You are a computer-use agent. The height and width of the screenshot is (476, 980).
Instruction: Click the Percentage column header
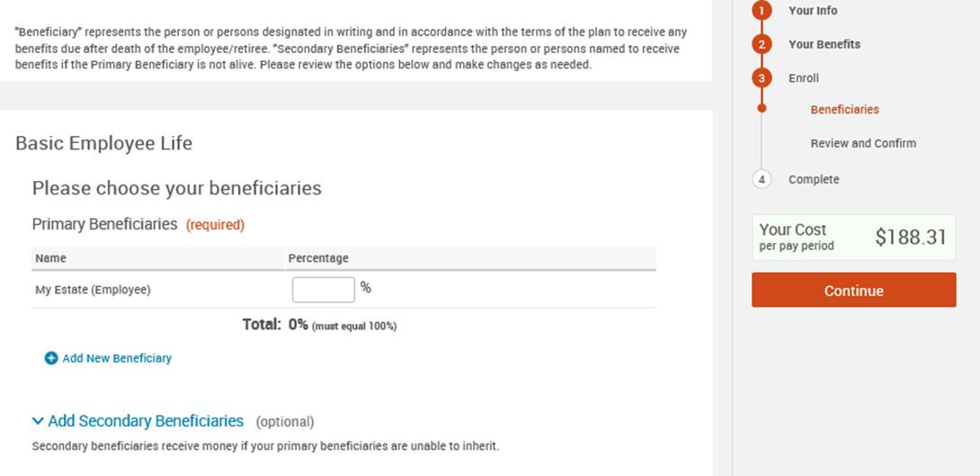[318, 258]
